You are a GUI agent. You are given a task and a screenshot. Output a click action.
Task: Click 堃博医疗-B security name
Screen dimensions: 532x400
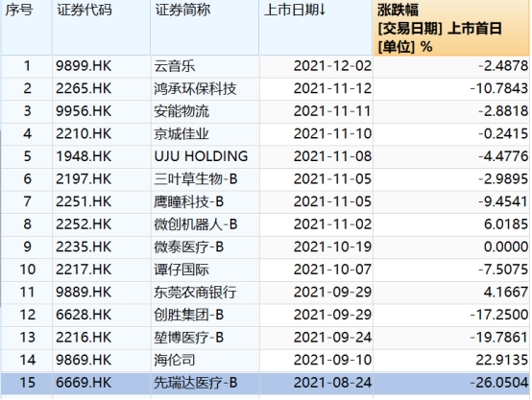click(x=188, y=338)
